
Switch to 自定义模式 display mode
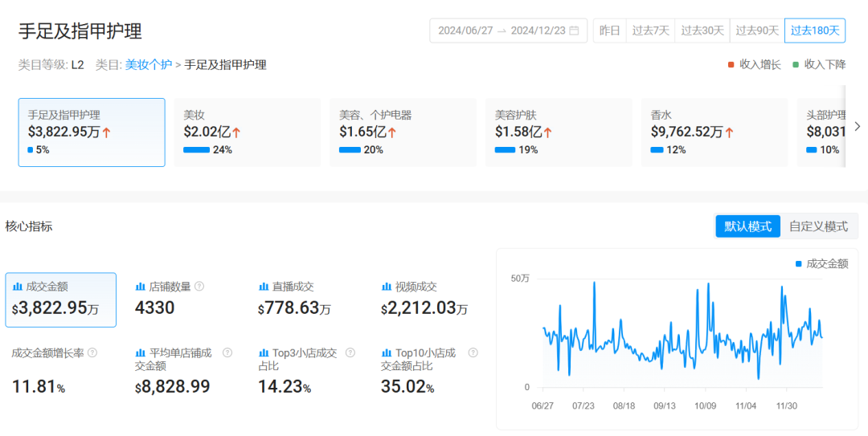click(818, 226)
